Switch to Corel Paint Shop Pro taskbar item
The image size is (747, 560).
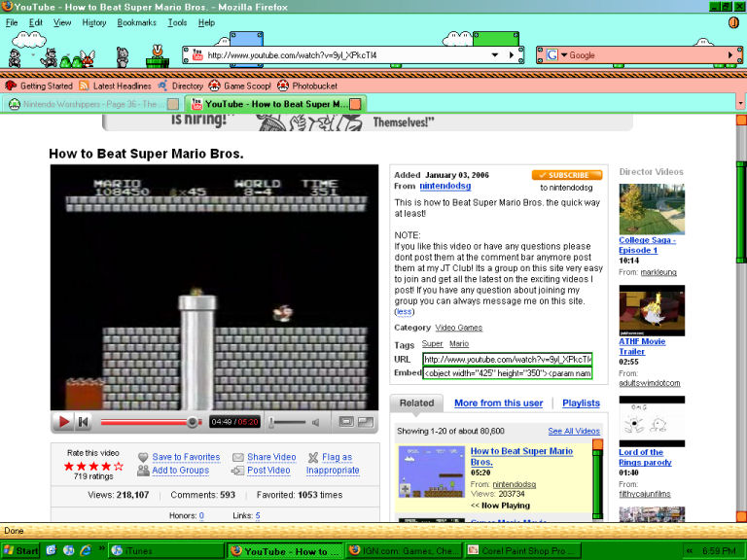[x=523, y=551]
